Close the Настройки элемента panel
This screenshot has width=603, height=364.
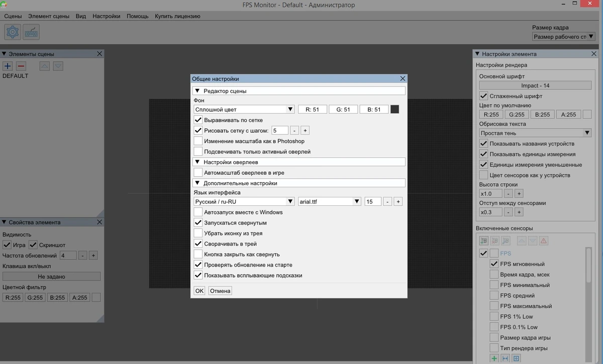coord(594,54)
